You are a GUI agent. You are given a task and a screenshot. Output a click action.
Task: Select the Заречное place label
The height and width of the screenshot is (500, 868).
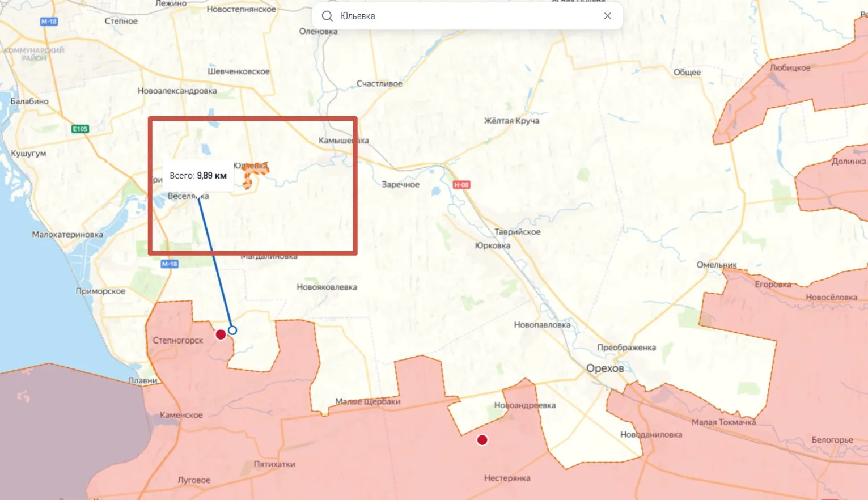pos(400,185)
